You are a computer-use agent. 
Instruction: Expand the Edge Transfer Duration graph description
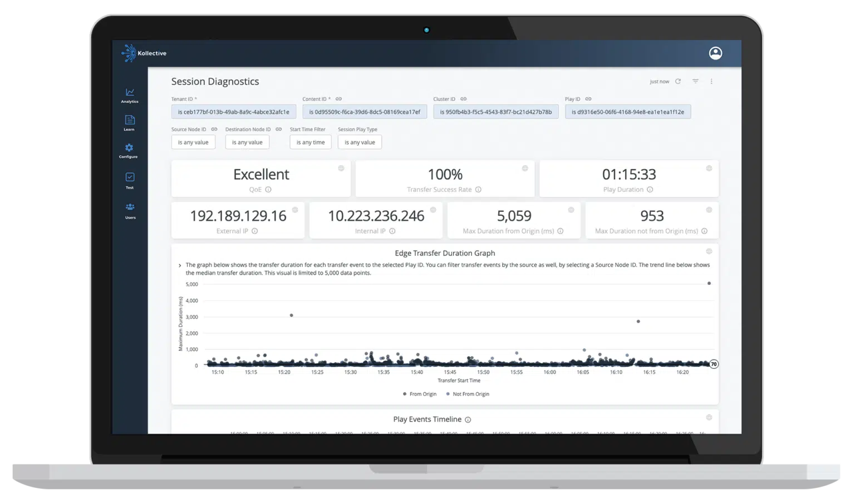180,265
